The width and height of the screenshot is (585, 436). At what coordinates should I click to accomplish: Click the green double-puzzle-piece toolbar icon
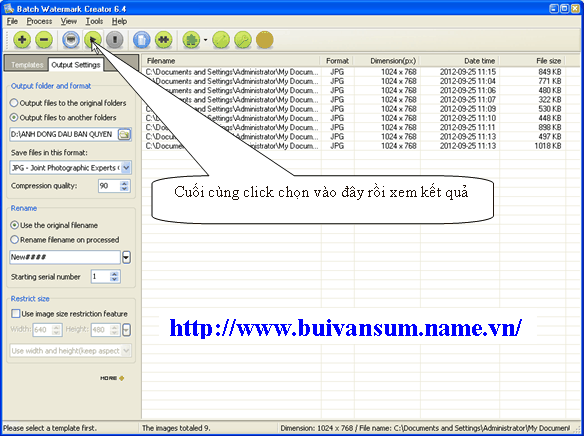tap(163, 40)
